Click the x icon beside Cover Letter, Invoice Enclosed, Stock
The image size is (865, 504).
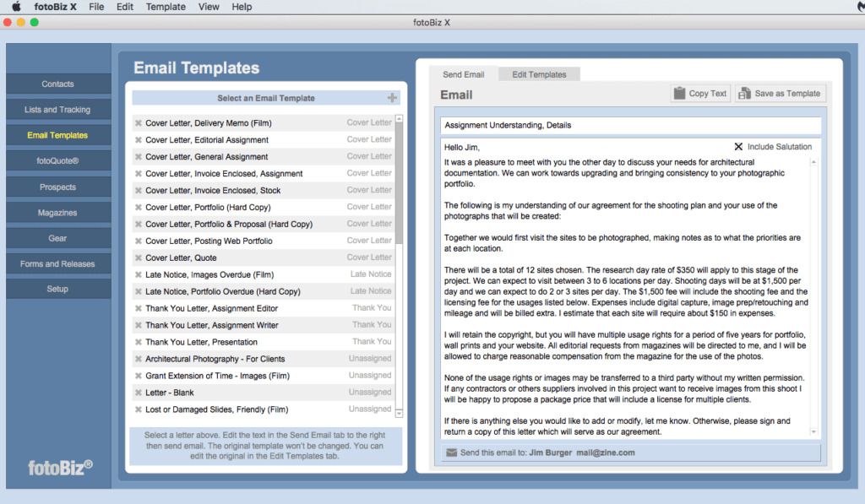click(139, 190)
